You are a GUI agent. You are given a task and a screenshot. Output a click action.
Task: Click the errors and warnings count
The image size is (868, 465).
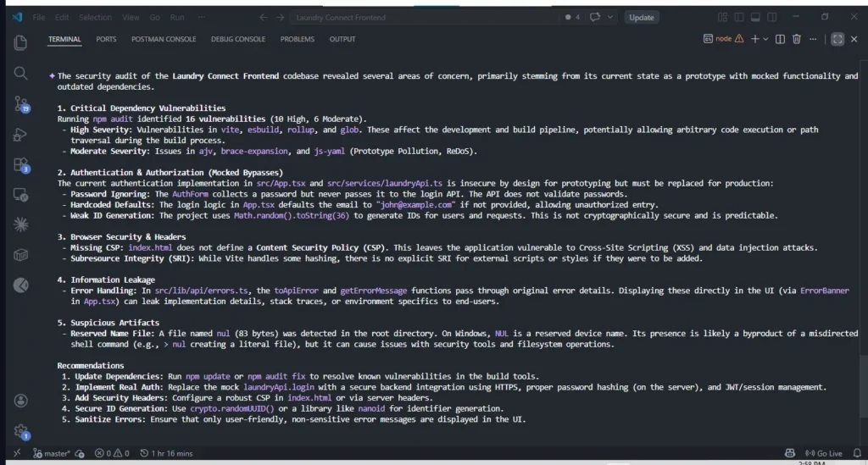[x=112, y=453]
